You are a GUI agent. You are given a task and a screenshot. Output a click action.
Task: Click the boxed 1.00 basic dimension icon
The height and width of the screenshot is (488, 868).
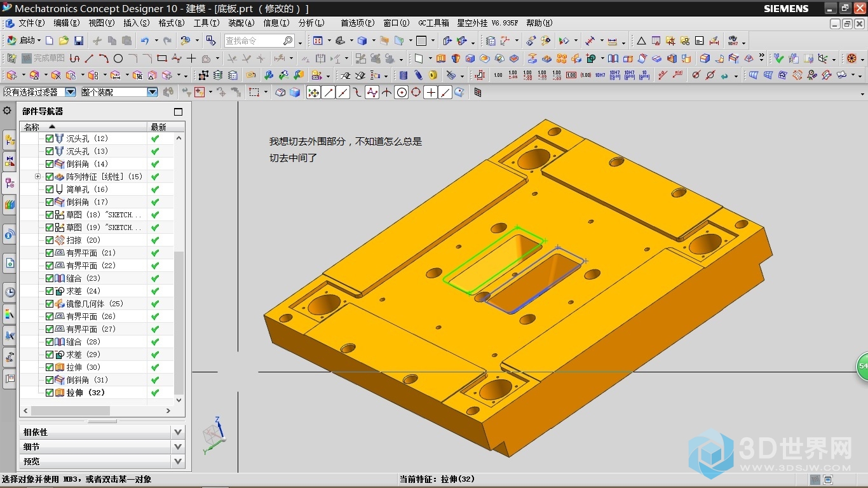[571, 75]
